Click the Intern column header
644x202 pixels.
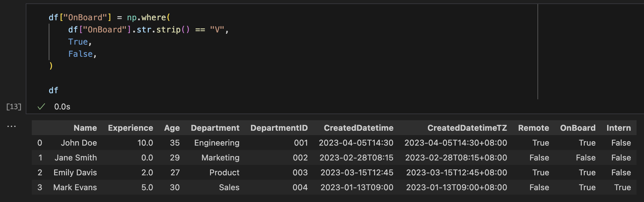tap(619, 128)
